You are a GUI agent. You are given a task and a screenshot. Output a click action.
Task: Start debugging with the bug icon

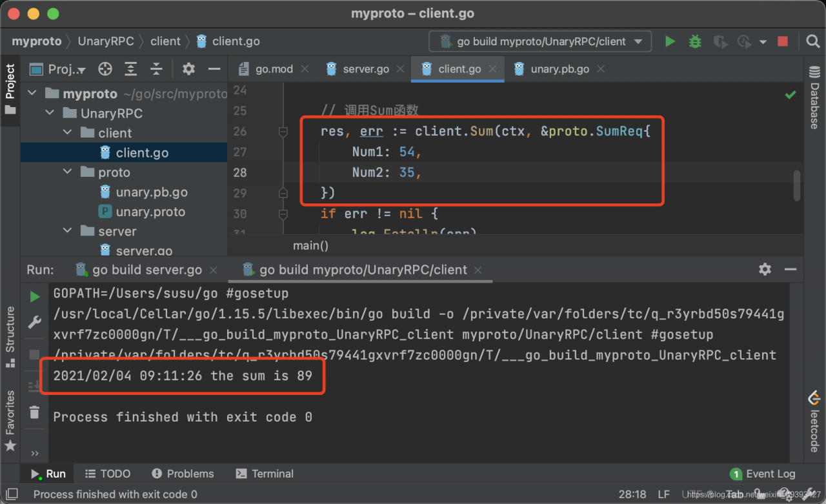(695, 41)
